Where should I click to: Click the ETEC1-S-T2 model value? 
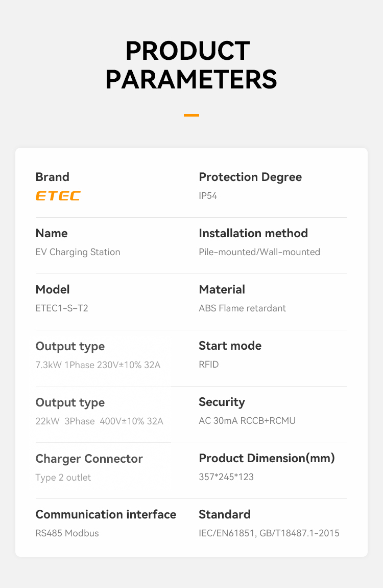(62, 308)
